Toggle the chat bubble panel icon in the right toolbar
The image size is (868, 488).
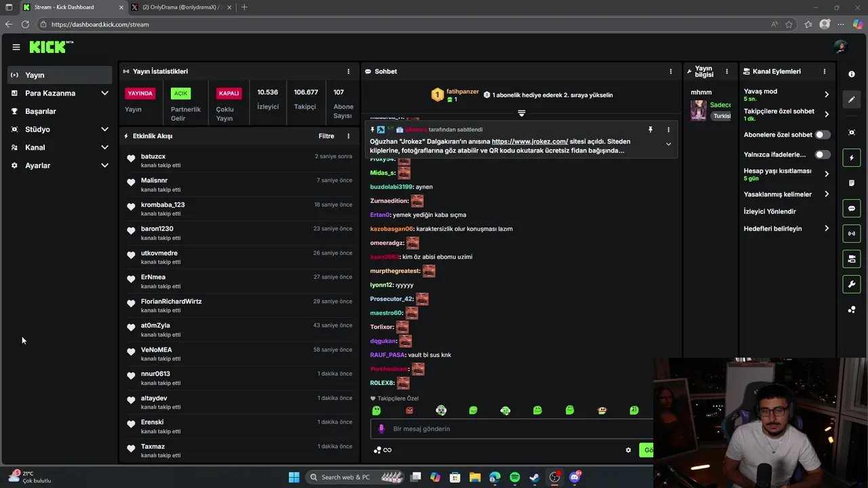point(852,208)
